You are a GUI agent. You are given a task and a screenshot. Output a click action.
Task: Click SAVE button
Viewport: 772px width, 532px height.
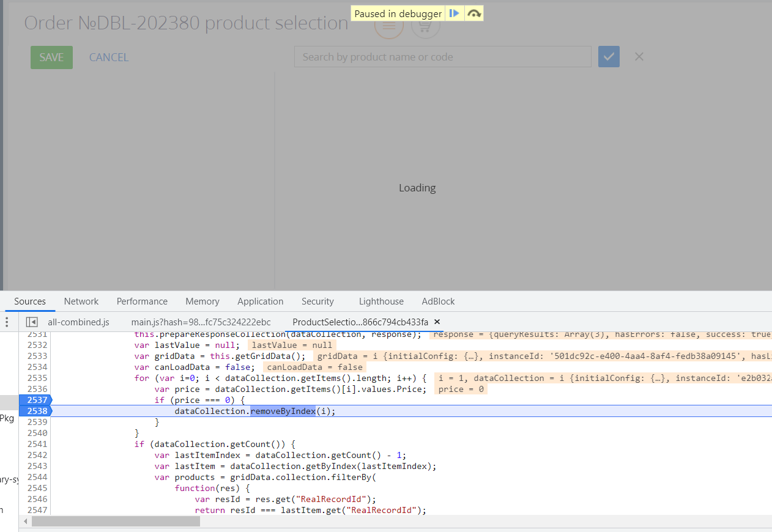(x=51, y=57)
